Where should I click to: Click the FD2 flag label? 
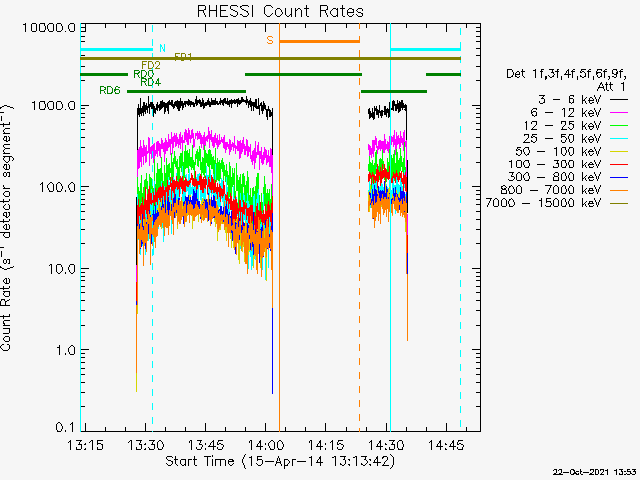click(x=151, y=65)
